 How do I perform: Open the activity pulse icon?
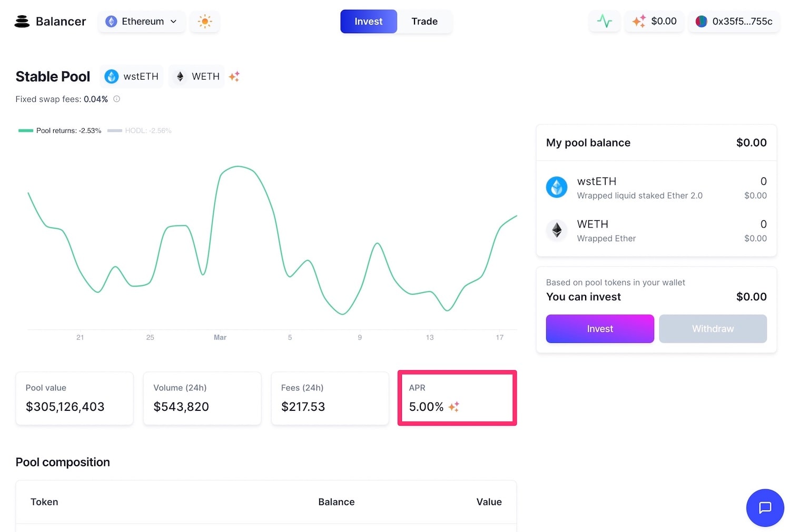tap(605, 22)
